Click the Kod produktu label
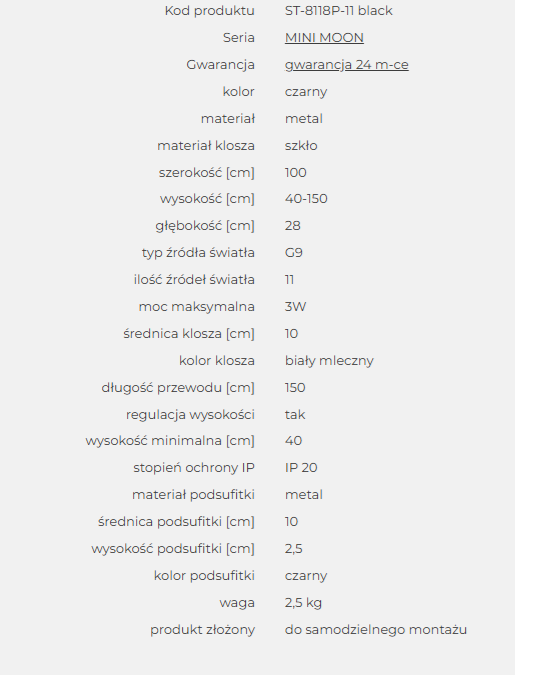Image resolution: width=552 pixels, height=687 pixels. click(x=209, y=11)
